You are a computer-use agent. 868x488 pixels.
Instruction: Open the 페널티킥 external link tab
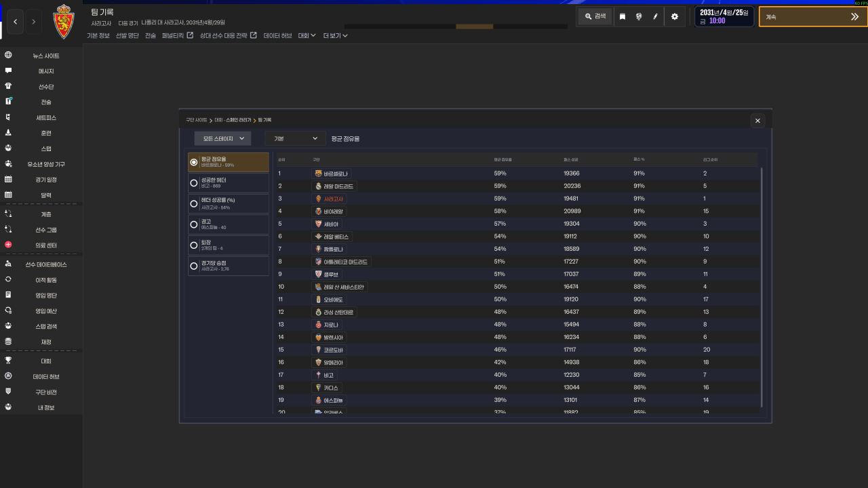pos(178,35)
